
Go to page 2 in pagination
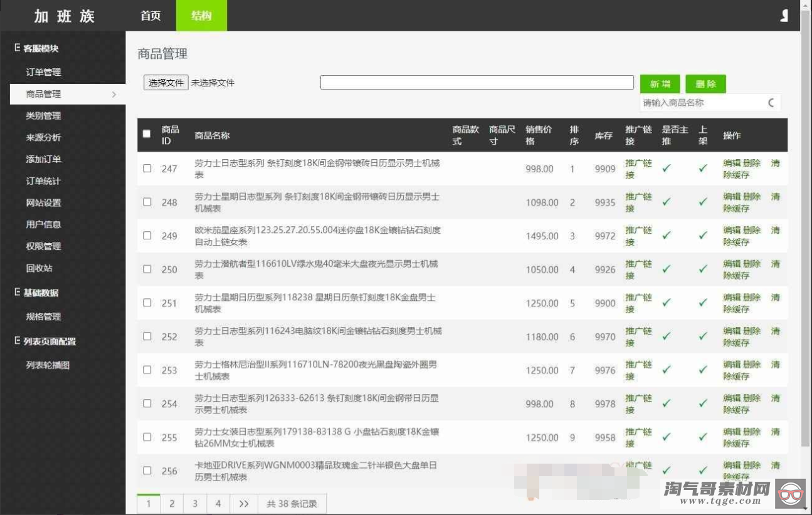172,504
